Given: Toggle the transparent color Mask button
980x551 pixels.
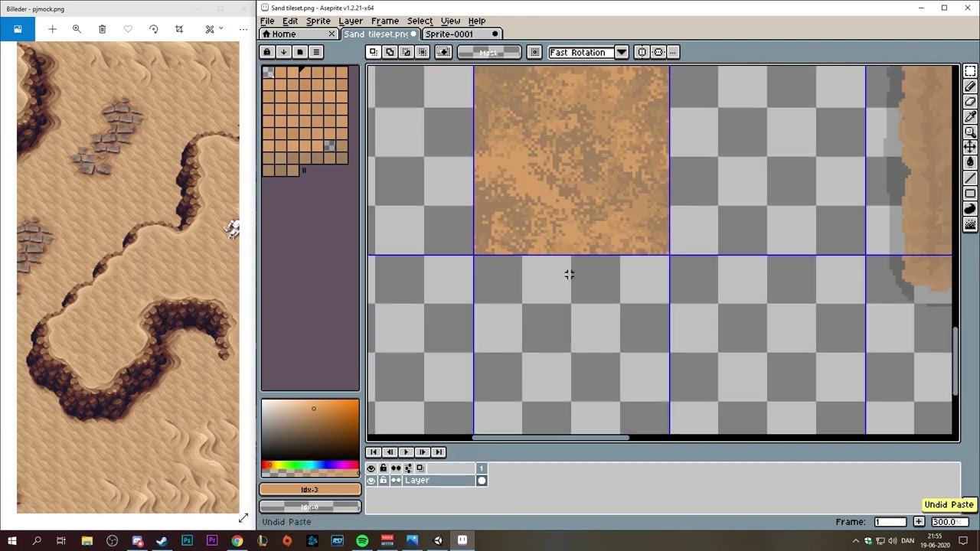Looking at the screenshot, I should click(488, 52).
